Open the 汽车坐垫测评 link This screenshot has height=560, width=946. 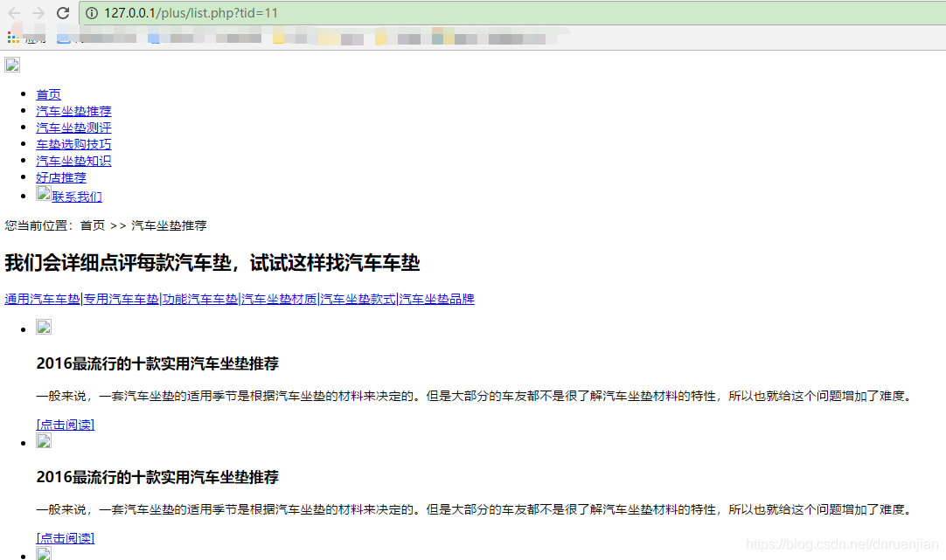[x=73, y=128]
